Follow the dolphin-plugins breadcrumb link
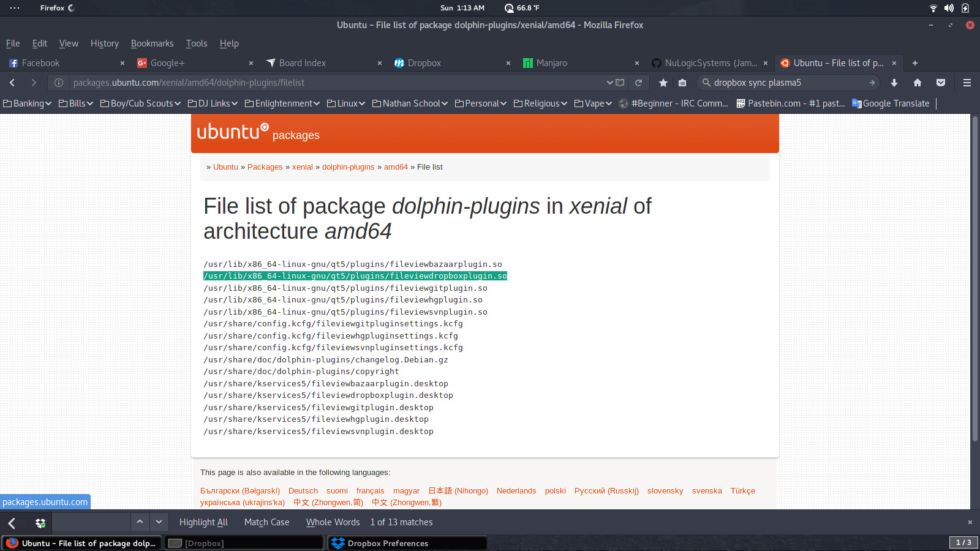 tap(348, 167)
